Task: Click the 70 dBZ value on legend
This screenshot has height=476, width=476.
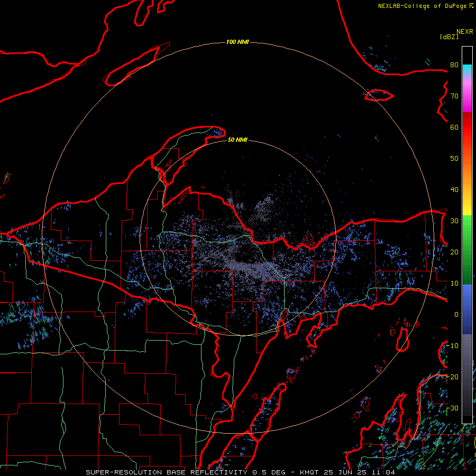Action: pyautogui.click(x=454, y=96)
